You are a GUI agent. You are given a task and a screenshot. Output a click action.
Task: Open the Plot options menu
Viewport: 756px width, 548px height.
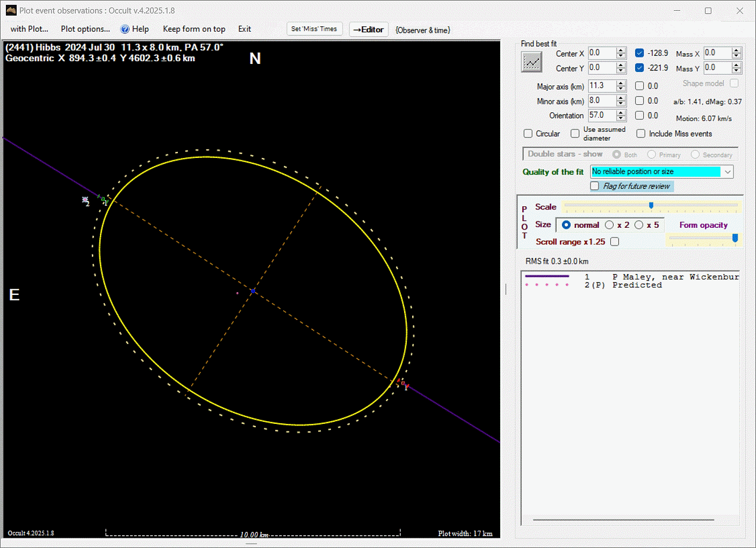tap(85, 30)
